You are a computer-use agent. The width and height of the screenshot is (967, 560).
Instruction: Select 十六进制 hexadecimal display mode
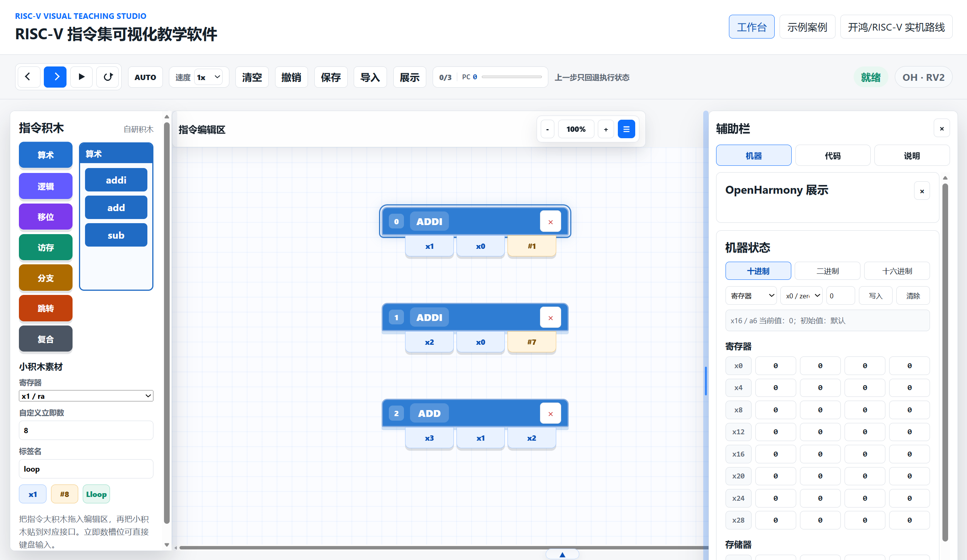(897, 271)
